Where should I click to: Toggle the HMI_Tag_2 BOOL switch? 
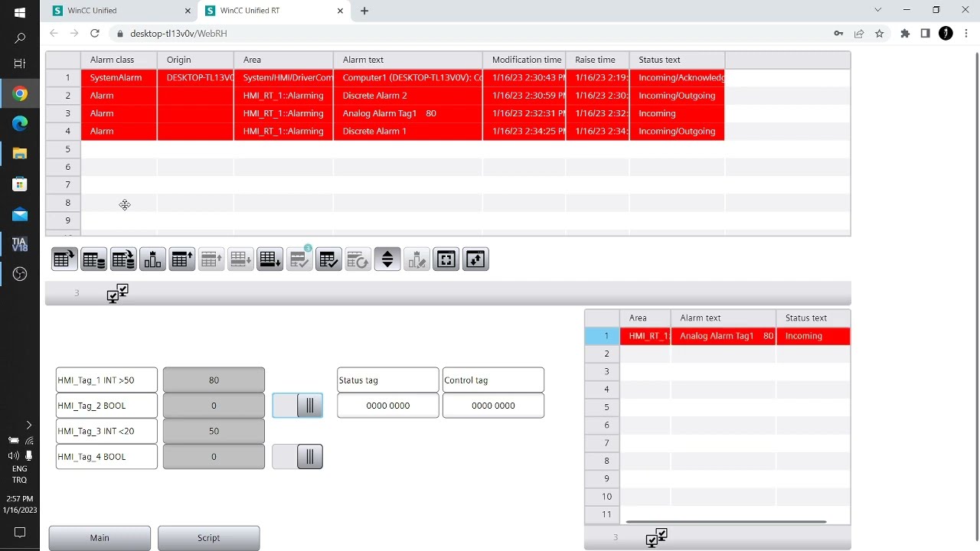[x=298, y=406]
